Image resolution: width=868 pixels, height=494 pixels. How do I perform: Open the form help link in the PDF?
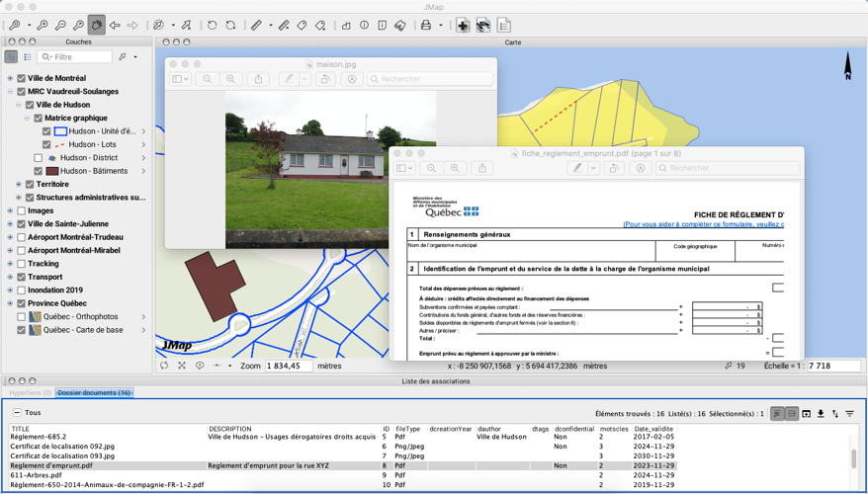click(704, 224)
